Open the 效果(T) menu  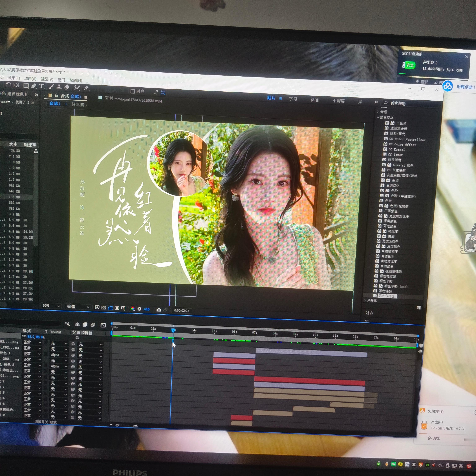coord(14,78)
